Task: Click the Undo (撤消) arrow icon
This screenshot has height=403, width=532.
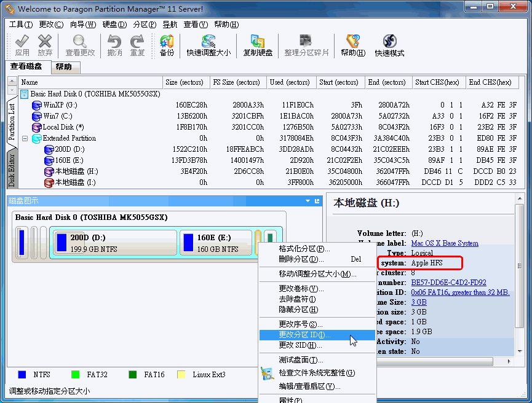Action: click(x=114, y=41)
